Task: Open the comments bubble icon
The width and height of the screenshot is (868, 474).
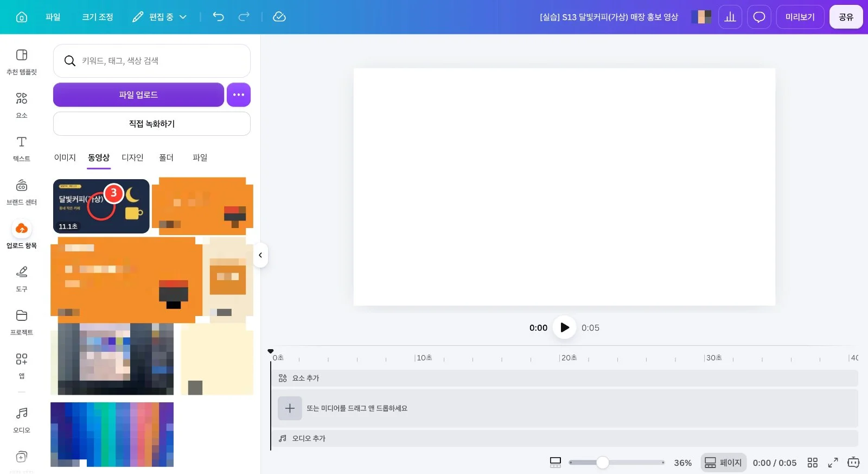Action: click(759, 17)
